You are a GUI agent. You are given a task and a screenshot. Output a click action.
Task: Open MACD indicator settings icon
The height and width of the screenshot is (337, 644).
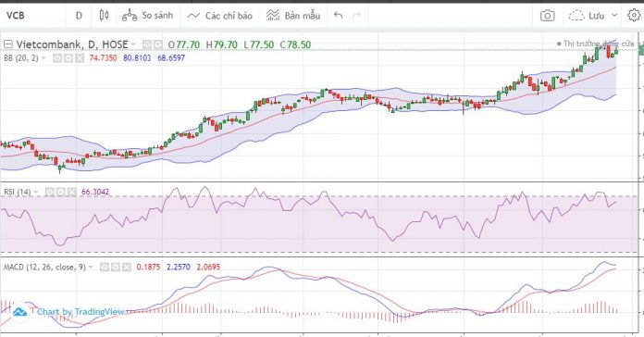point(116,268)
